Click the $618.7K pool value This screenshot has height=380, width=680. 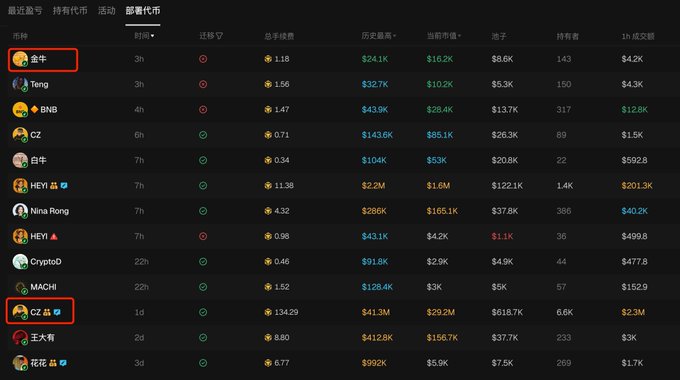click(x=507, y=312)
